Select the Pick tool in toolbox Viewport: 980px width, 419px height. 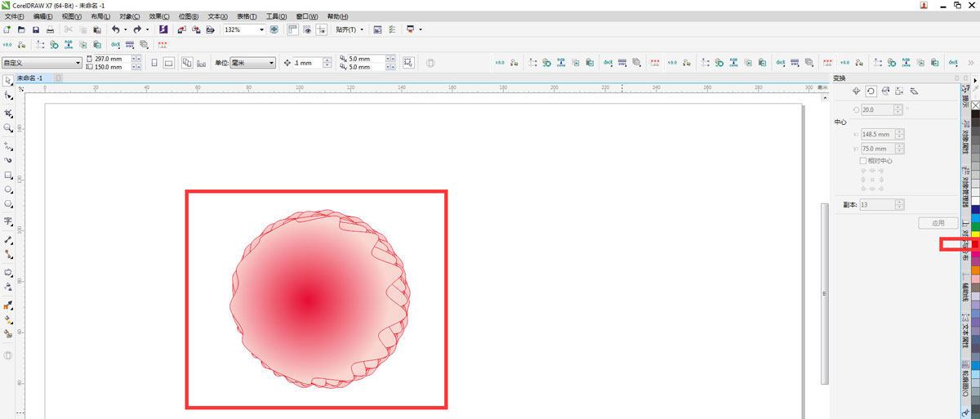pos(8,80)
